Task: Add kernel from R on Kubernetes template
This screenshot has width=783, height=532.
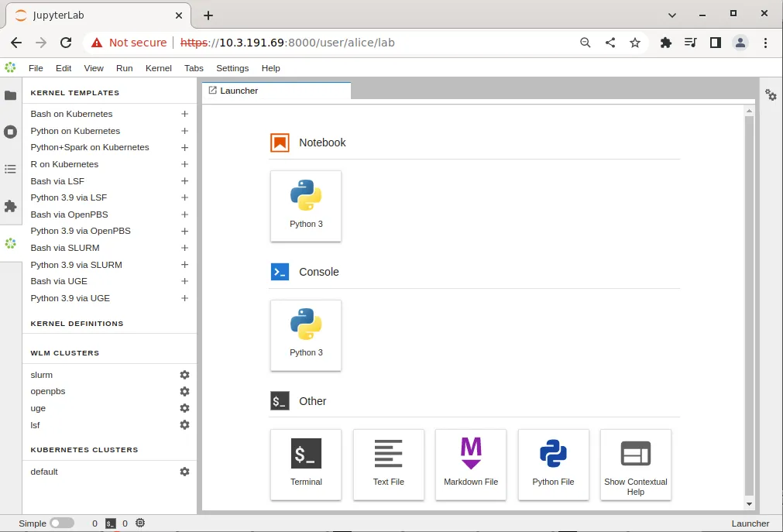Action: pos(185,164)
